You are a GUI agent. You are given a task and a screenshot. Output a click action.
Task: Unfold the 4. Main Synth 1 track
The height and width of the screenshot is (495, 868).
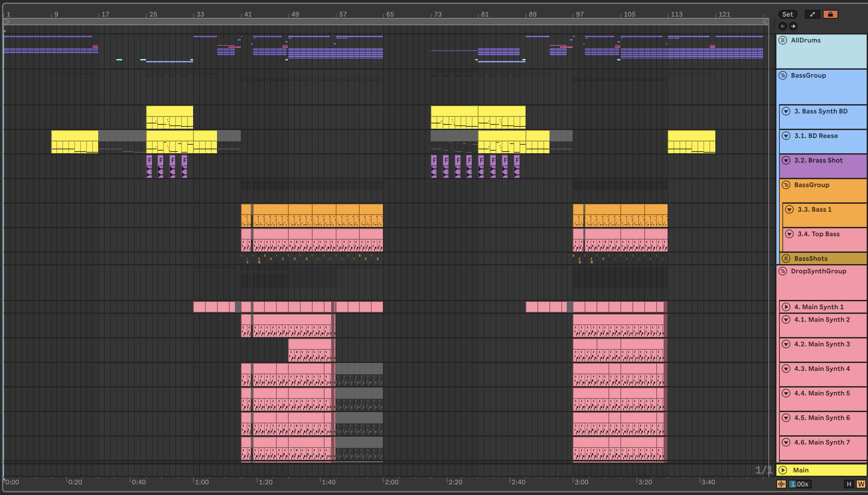click(786, 307)
